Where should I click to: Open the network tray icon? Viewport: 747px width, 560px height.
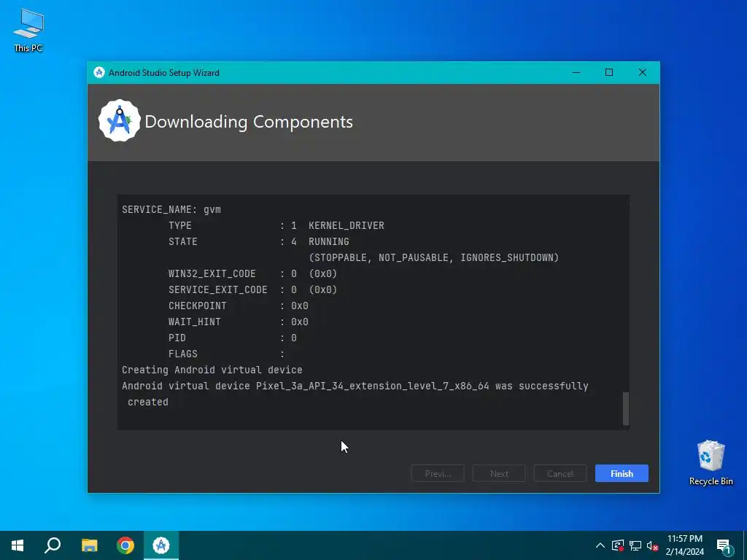click(635, 545)
